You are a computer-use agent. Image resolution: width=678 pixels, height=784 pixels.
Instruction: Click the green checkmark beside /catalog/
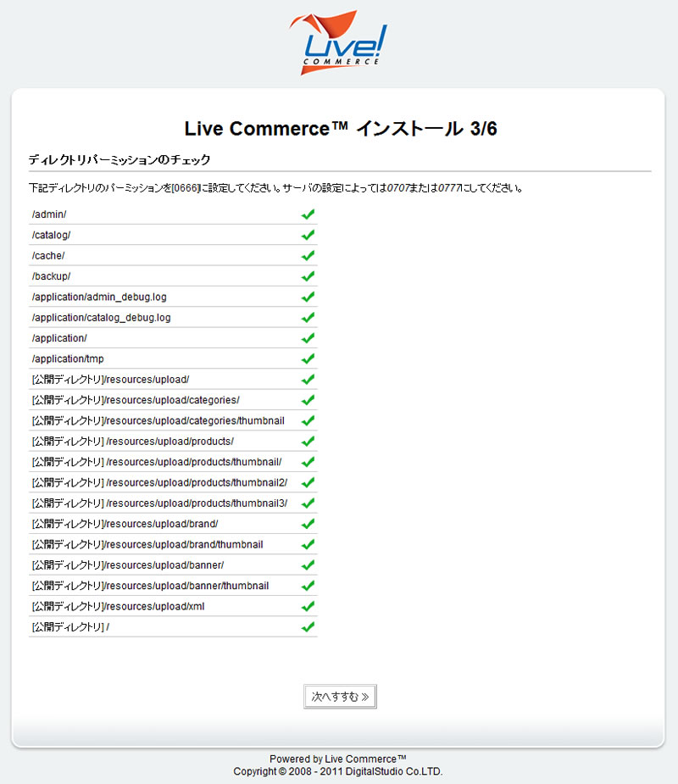coord(308,235)
